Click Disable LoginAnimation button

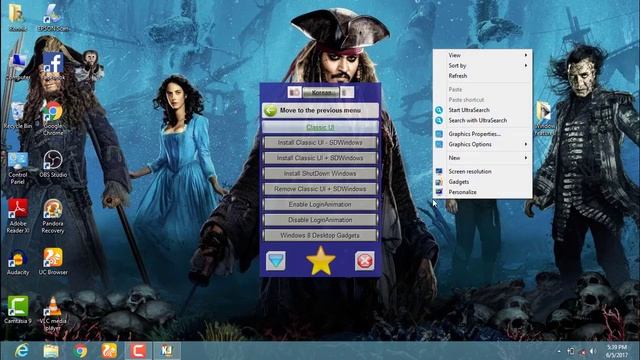pos(320,220)
